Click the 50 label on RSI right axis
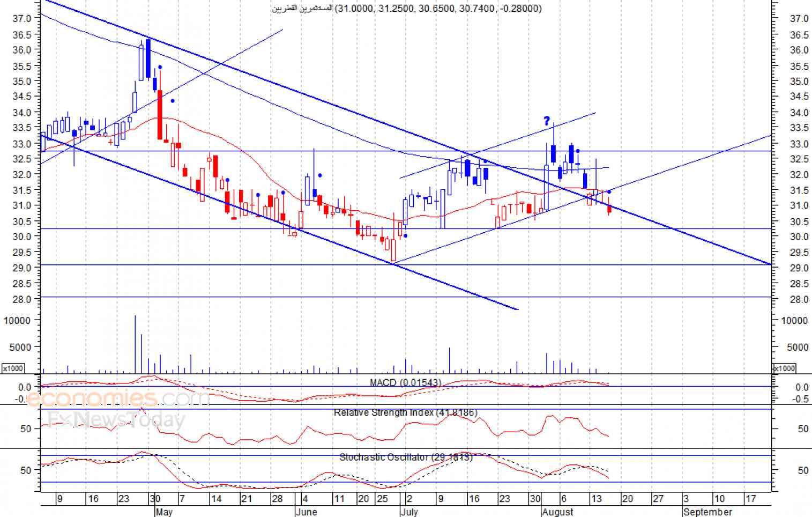Viewport: 812px width, 517px height. [803, 429]
